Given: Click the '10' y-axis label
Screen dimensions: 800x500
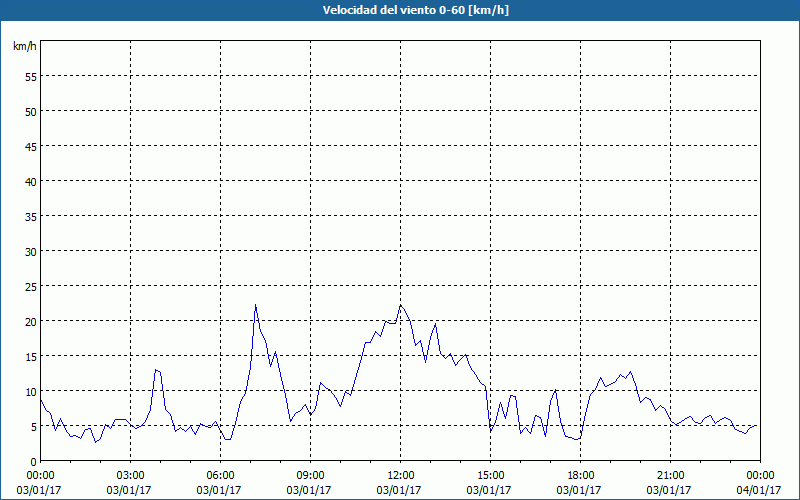Looking at the screenshot, I should pos(31,391).
